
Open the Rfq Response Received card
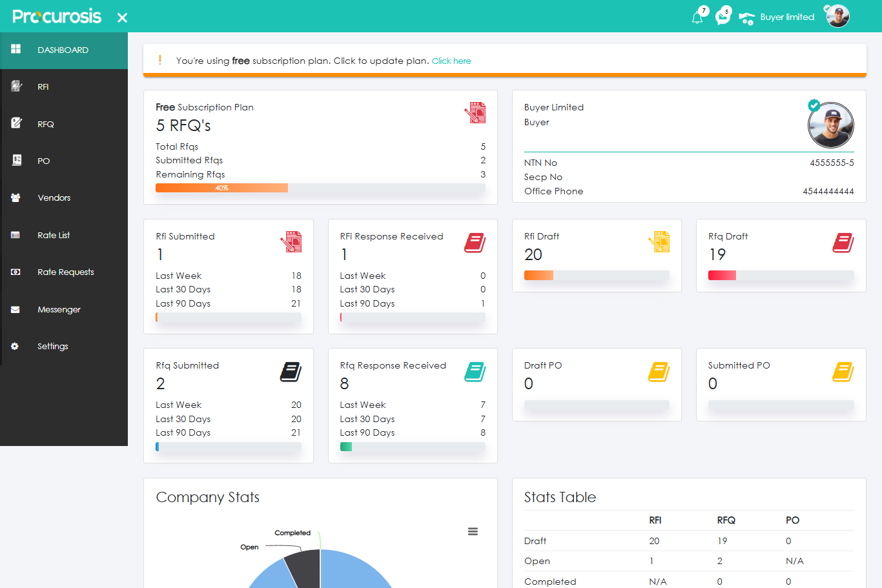[x=413, y=405]
